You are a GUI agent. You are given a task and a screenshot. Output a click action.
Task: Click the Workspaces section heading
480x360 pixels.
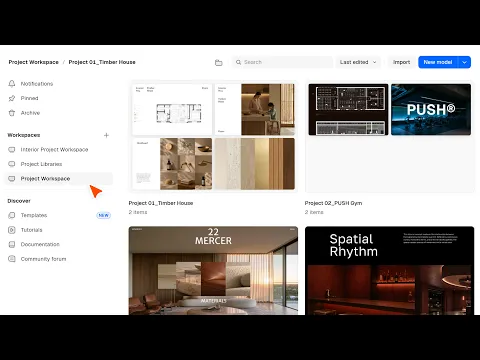(x=24, y=135)
